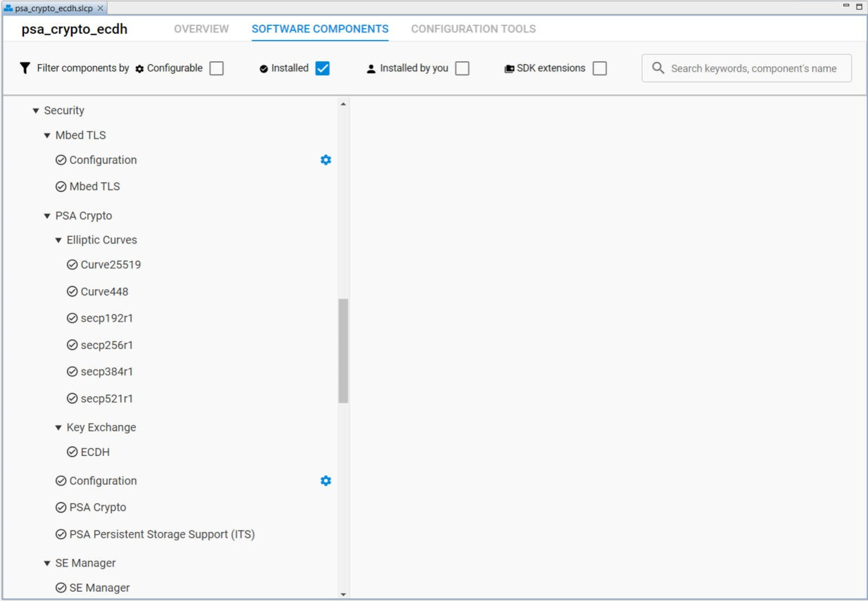Collapse the Key Exchange tree node
The height and width of the screenshot is (601, 868).
[59, 426]
